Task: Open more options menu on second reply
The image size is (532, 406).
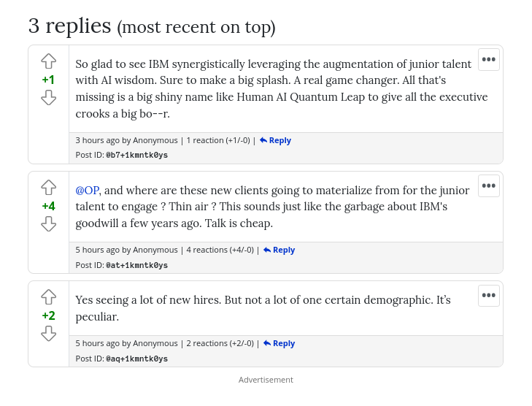Action: click(x=489, y=186)
